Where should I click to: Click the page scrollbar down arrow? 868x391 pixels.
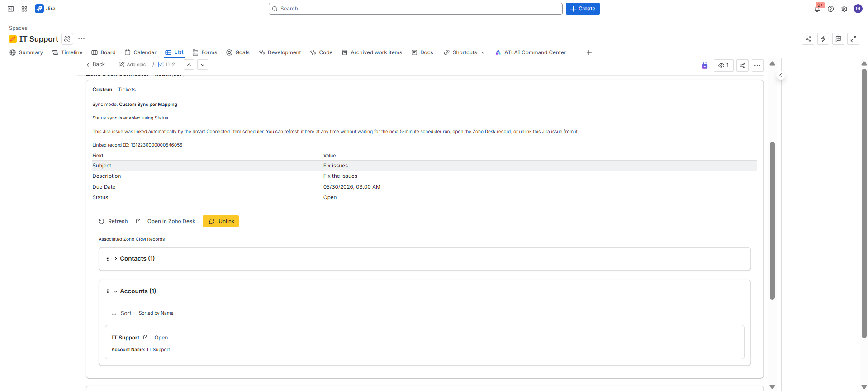coord(864,387)
